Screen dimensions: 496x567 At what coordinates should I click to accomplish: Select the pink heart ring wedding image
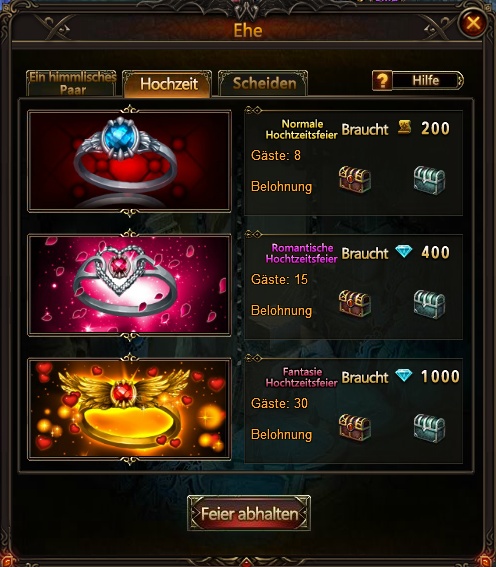pyautogui.click(x=129, y=285)
